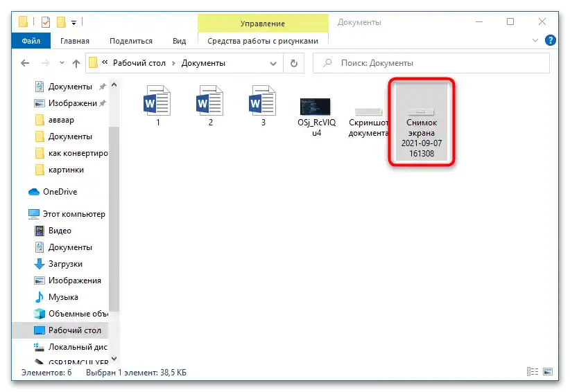570x392 pixels.
Task: Select the Скриншот документа file
Action: (368, 123)
